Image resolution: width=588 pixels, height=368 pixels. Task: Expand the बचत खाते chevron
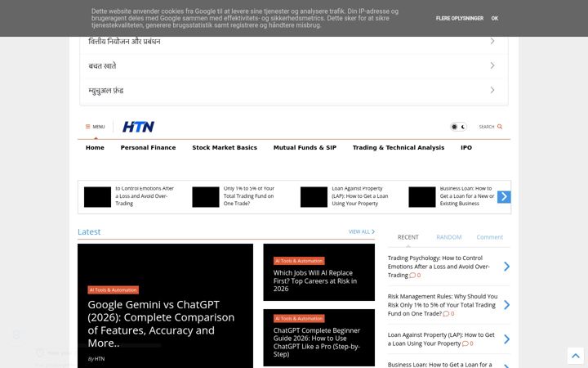492,65
